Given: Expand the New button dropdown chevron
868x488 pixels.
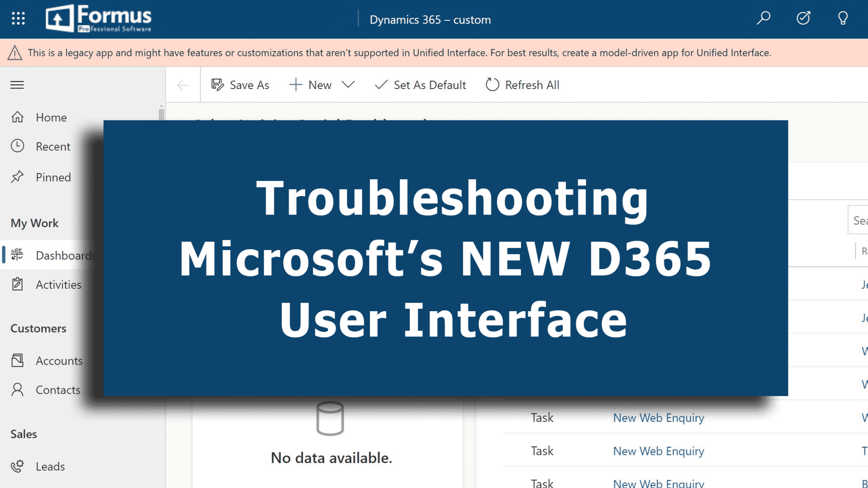Looking at the screenshot, I should tap(348, 85).
